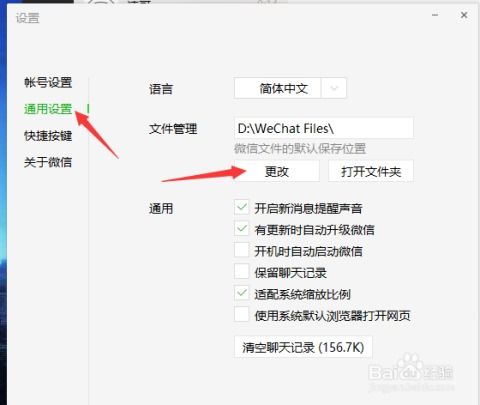480x405 pixels.
Task: Expand the 简体中文 language dropdown arrow
Action: coord(334,88)
